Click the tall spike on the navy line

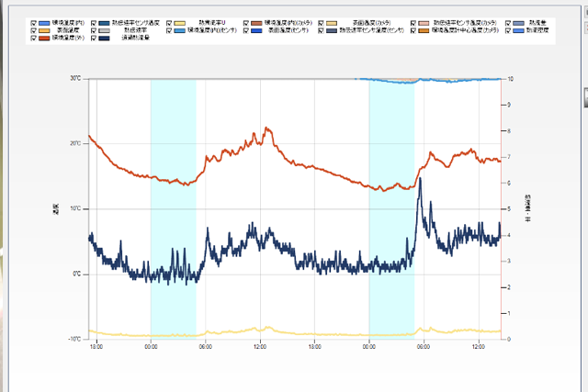point(420,180)
